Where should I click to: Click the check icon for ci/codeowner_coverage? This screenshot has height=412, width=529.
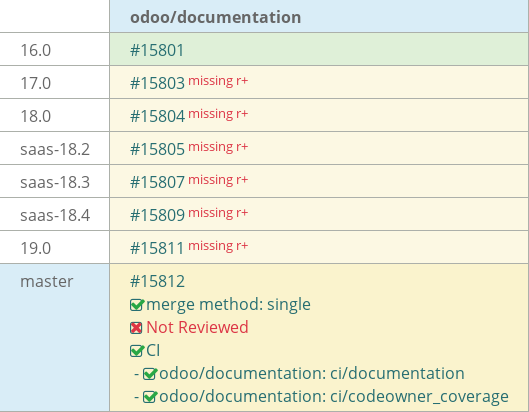tap(150, 397)
